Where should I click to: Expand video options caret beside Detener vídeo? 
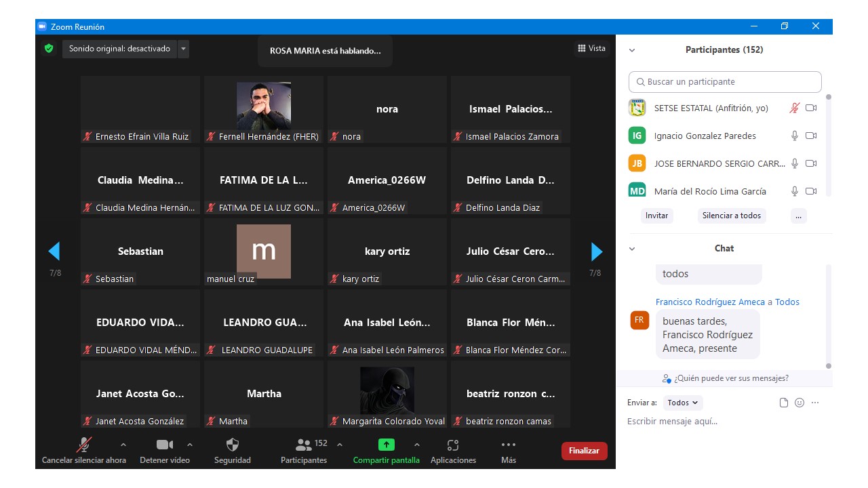[189, 445]
